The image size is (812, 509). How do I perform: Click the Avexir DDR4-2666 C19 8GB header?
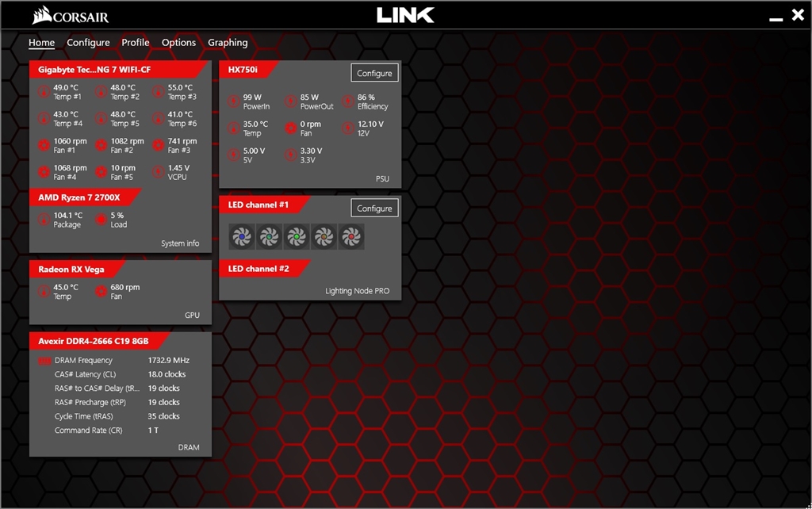click(99, 341)
